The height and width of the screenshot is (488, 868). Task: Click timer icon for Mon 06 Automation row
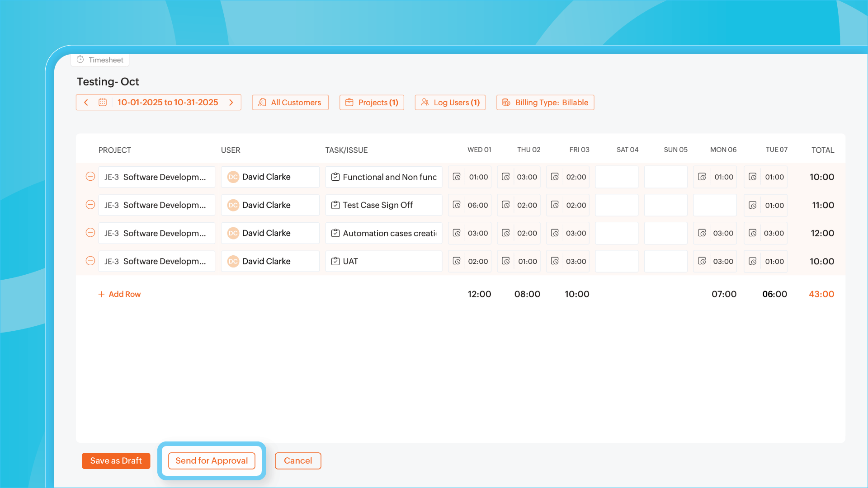[x=702, y=233]
